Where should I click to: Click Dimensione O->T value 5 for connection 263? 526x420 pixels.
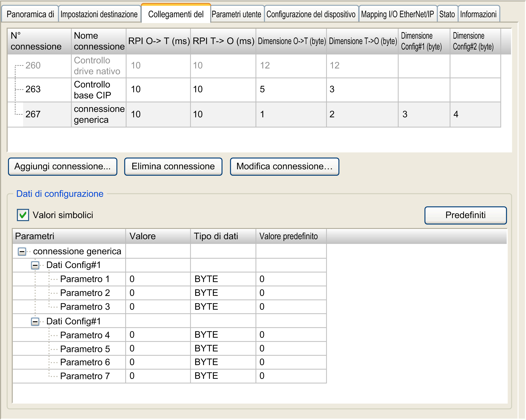(291, 90)
